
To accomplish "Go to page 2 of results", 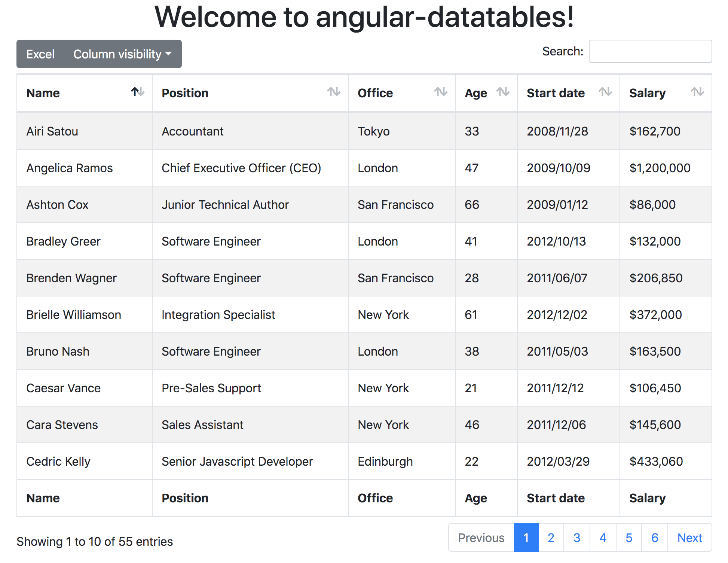I will pyautogui.click(x=551, y=538).
